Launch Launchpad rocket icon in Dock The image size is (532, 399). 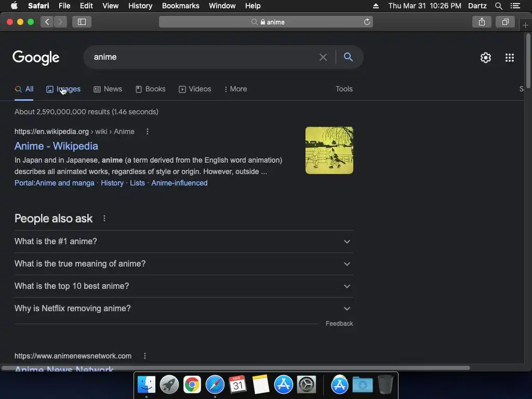169,385
